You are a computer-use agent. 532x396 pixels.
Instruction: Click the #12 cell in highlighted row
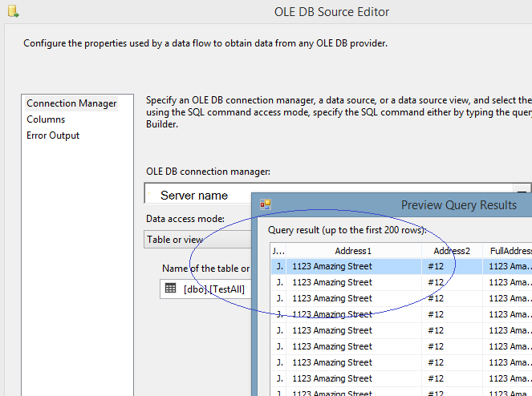[x=452, y=266]
